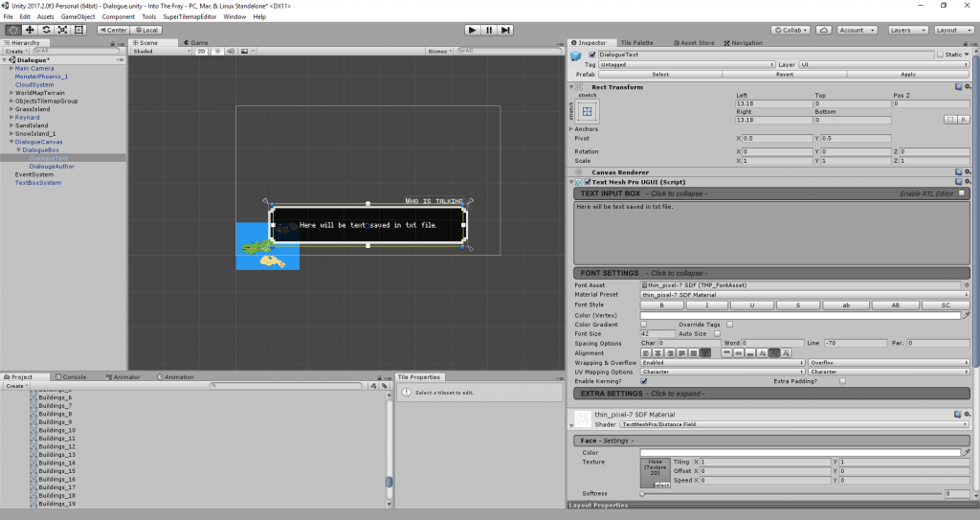Enable the Auto Size checkbox

click(x=717, y=333)
